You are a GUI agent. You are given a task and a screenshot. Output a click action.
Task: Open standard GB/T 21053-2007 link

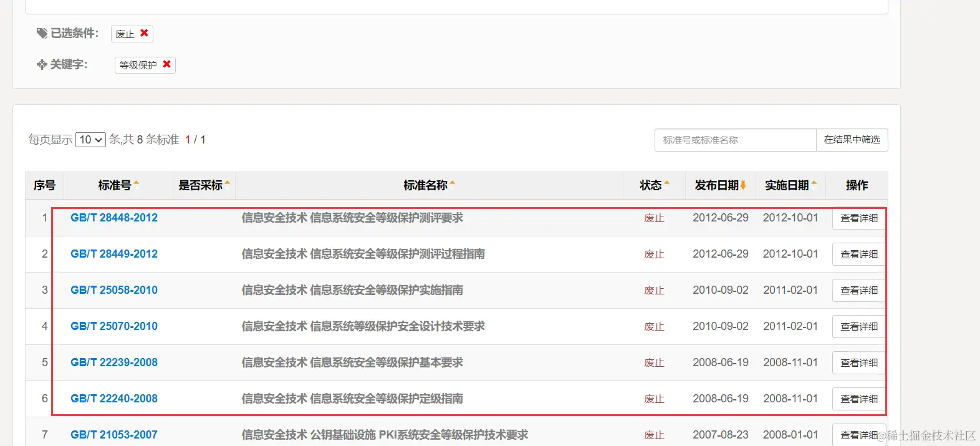(x=114, y=435)
